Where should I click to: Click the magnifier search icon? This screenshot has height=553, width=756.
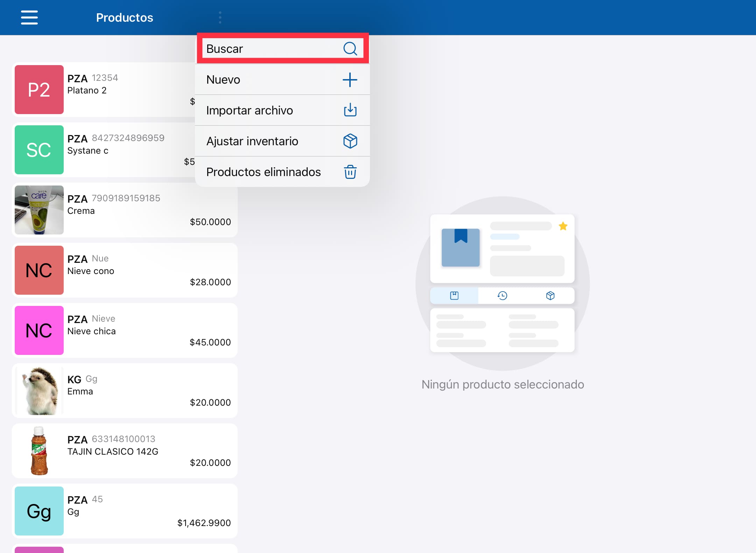(350, 49)
